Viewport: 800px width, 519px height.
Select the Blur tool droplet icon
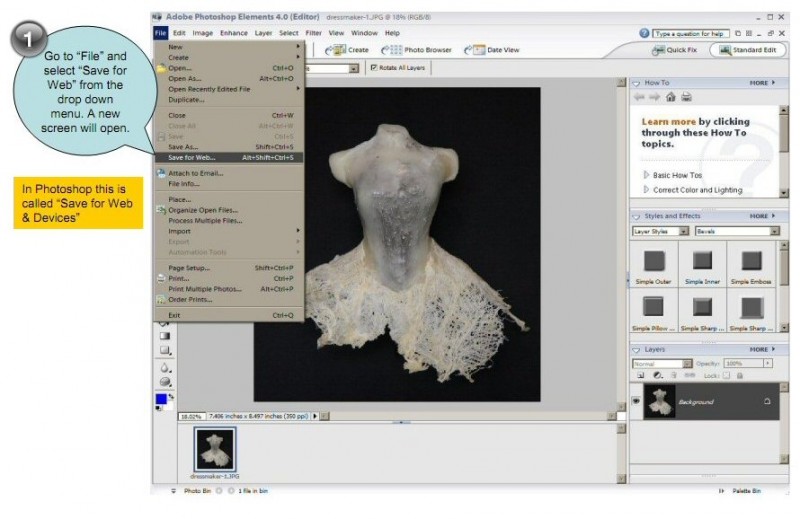click(x=164, y=367)
